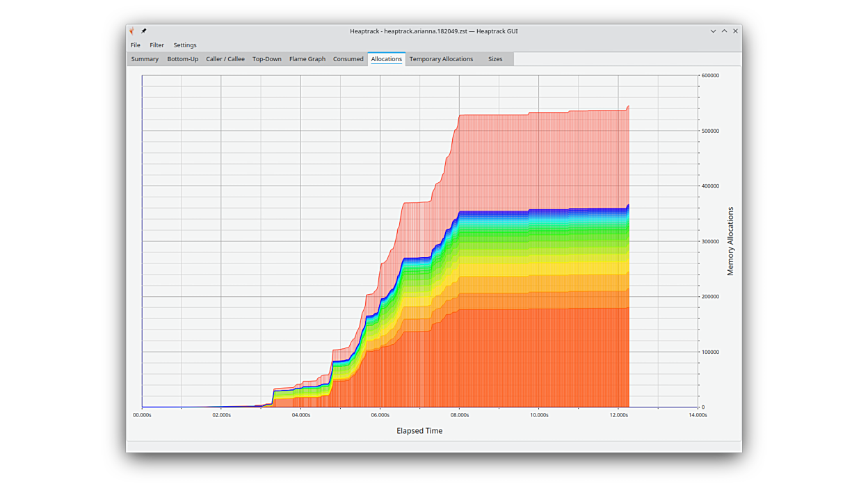Switch to the Summary tab
This screenshot has height=488, width=868.
click(x=145, y=59)
